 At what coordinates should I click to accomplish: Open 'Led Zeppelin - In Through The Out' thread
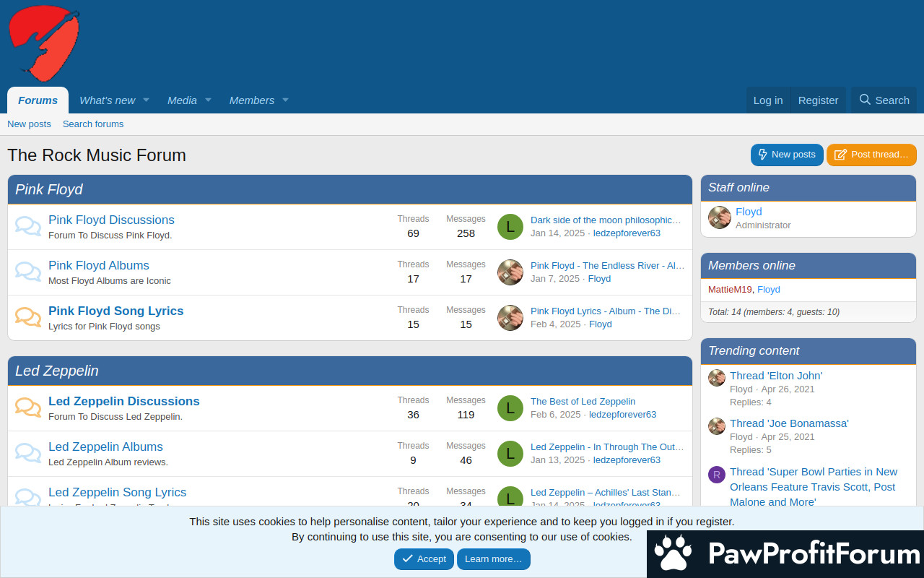[608, 447]
